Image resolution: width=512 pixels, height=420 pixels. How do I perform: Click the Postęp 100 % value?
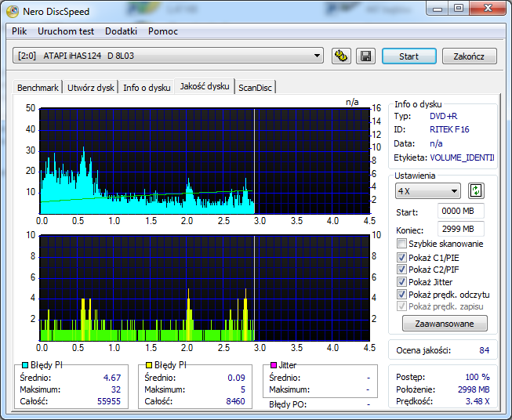pos(477,377)
